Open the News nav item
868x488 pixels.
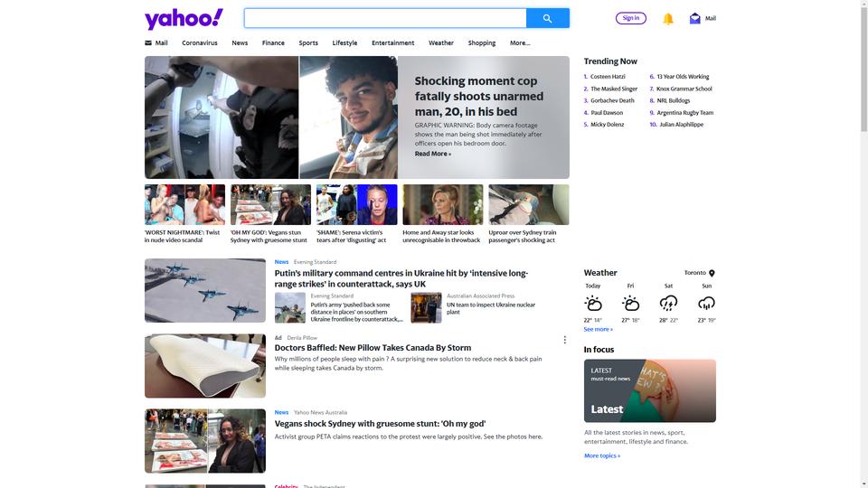(240, 42)
